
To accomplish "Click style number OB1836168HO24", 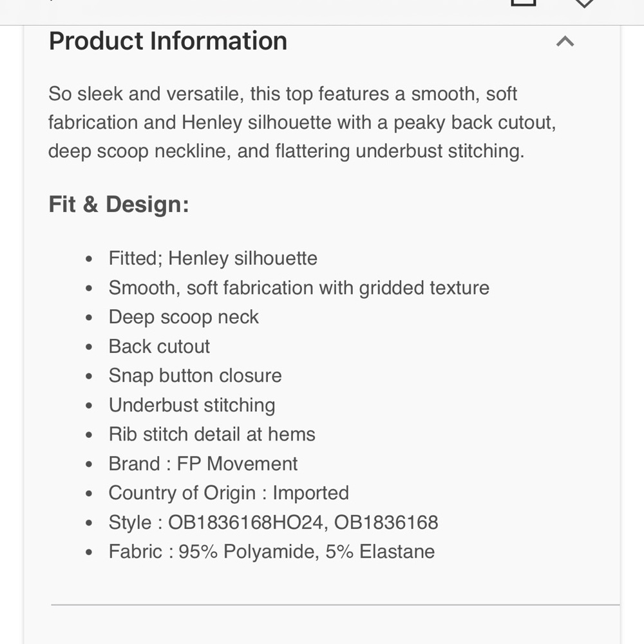I will [x=245, y=522].
